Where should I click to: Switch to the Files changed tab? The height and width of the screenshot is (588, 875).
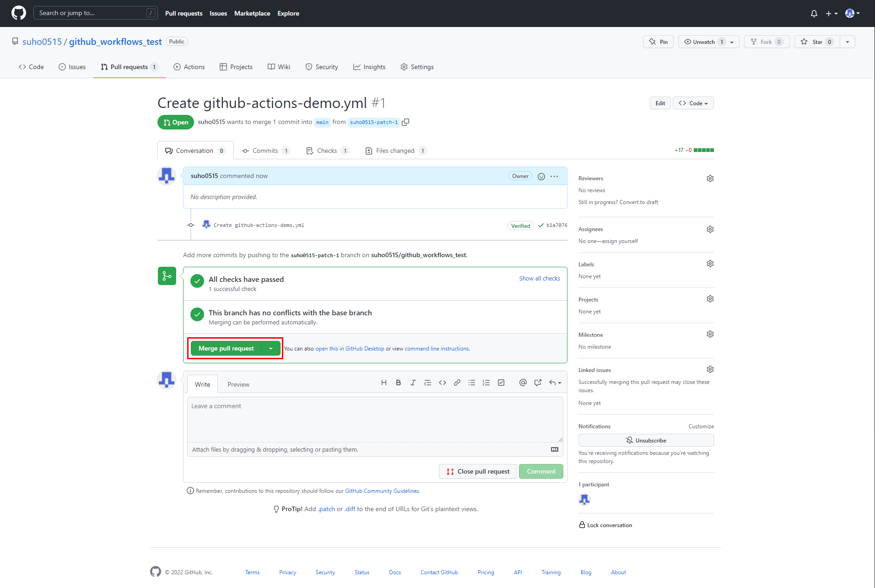(396, 151)
